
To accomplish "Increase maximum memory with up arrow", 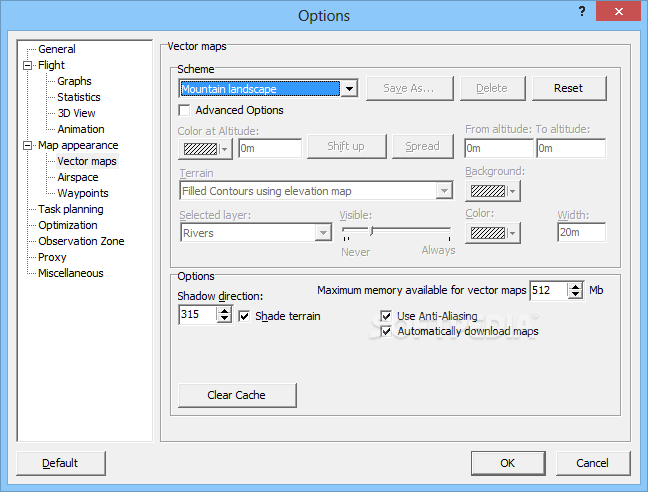I will pyautogui.click(x=575, y=286).
